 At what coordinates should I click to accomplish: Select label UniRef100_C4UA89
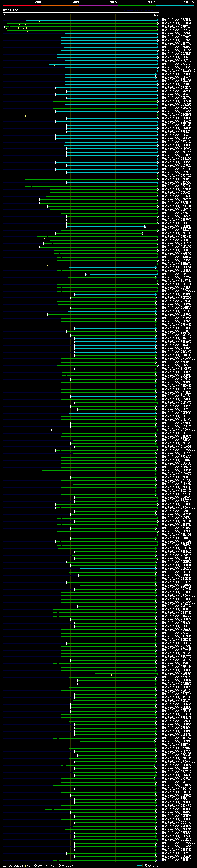pyautogui.click(x=176, y=809)
